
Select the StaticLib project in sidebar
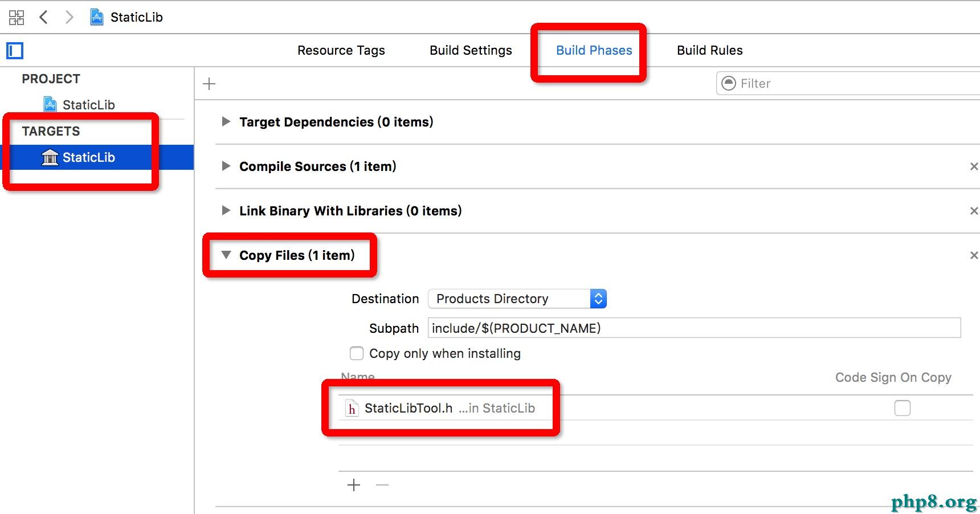coord(88,105)
